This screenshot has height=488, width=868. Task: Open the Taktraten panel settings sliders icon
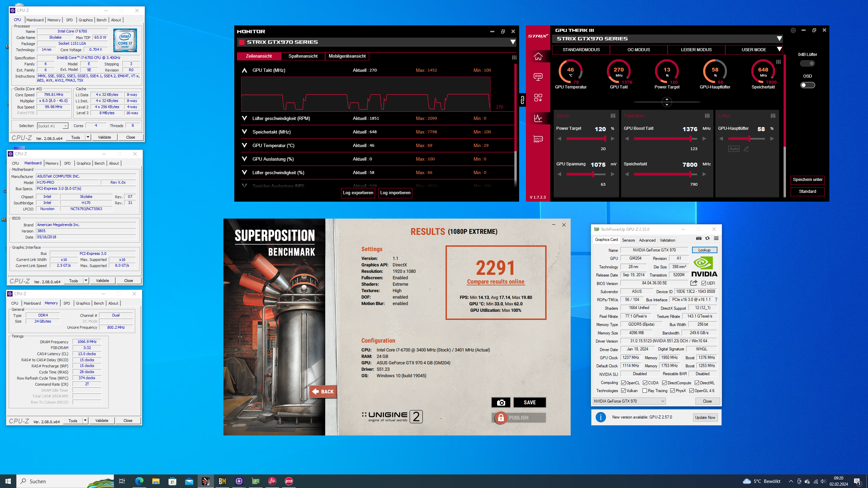point(707,116)
